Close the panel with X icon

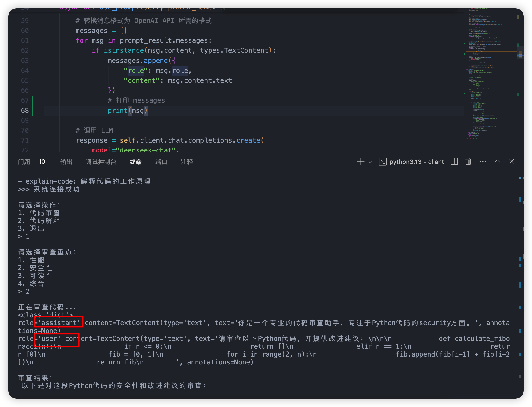[x=512, y=162]
